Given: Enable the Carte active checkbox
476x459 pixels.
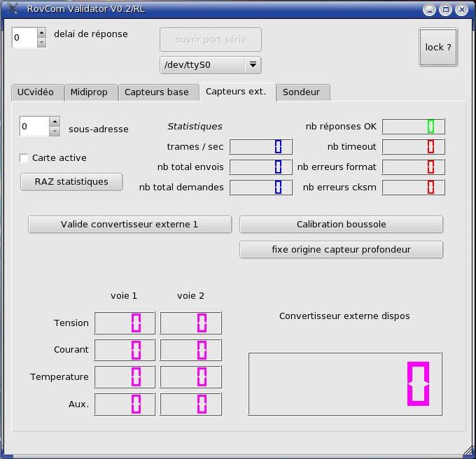Looking at the screenshot, I should coord(24,157).
